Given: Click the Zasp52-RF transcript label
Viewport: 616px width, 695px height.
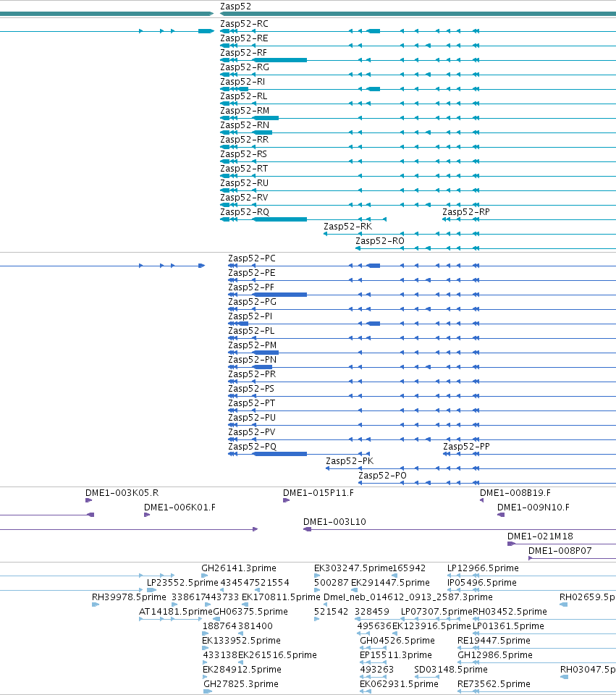Looking at the screenshot, I should pos(244,53).
